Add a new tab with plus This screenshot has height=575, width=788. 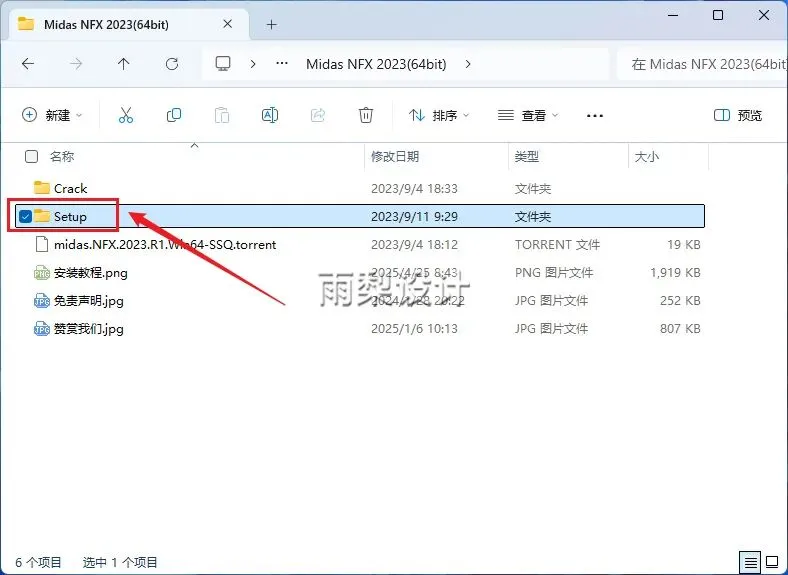click(271, 25)
